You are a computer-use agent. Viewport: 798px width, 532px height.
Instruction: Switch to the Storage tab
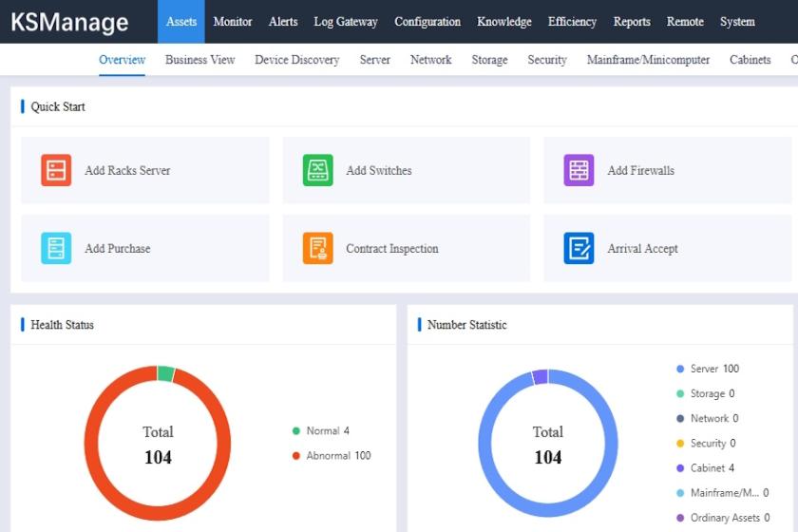pyautogui.click(x=489, y=60)
